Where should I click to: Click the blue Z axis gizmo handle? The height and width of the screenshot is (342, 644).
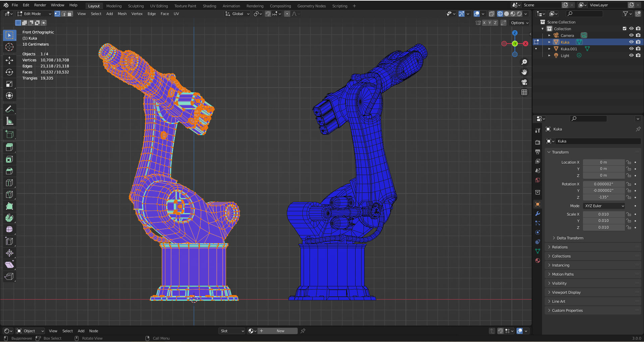point(515,33)
